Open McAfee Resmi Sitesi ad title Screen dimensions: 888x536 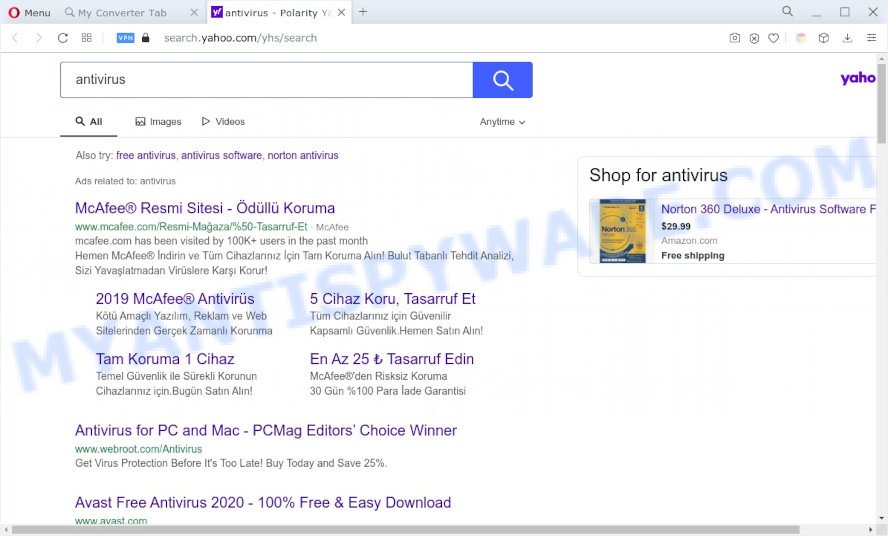tap(205, 208)
